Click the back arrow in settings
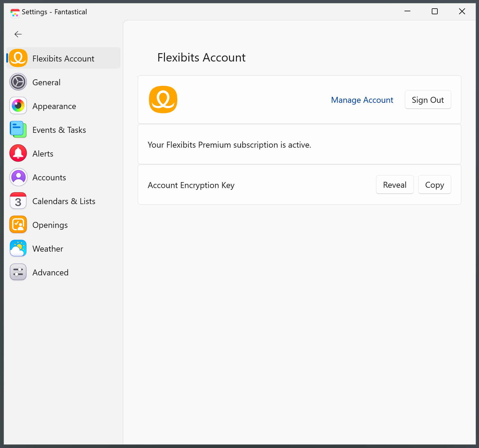Screen dimensions: 479x448 tap(18, 34)
